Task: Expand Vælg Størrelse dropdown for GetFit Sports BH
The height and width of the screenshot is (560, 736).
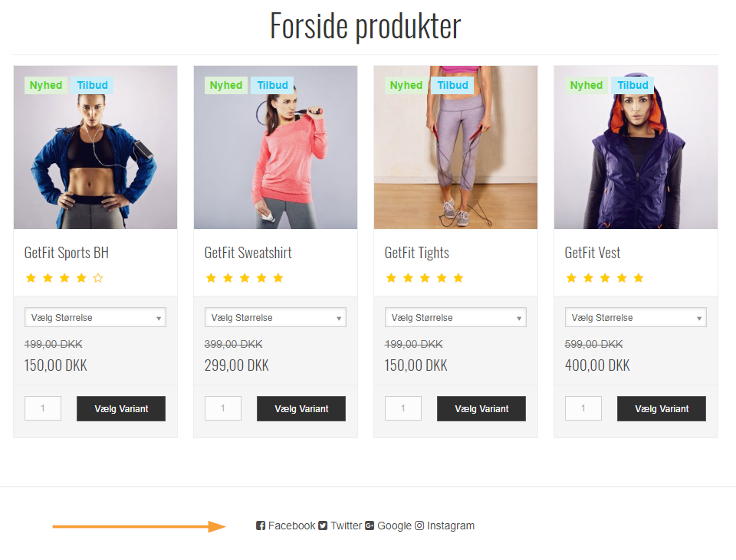Action: 95,317
